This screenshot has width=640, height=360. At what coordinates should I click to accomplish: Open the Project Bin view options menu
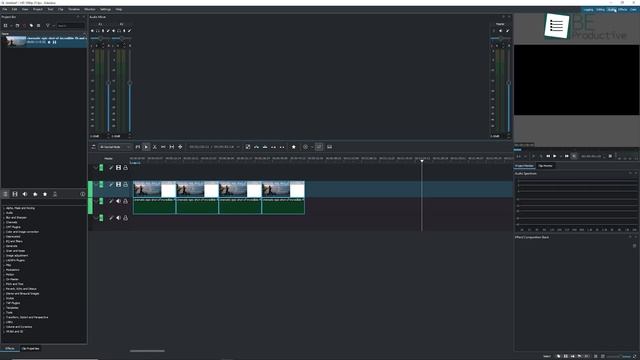[x=38, y=26]
